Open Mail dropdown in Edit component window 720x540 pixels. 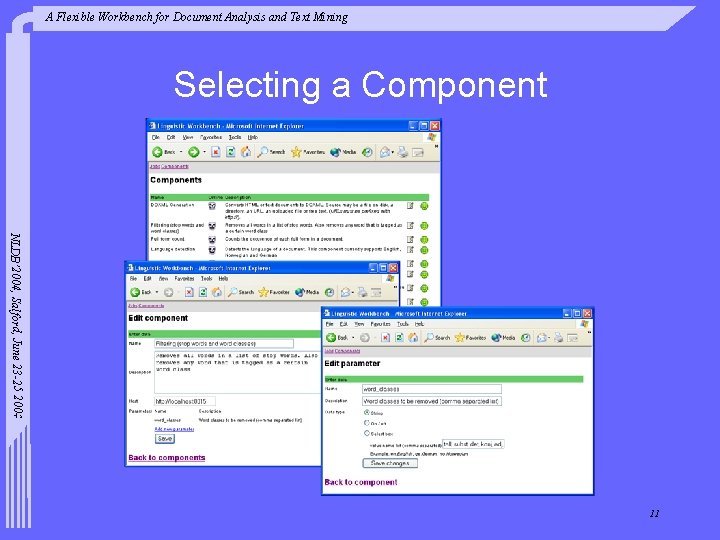coord(353,292)
